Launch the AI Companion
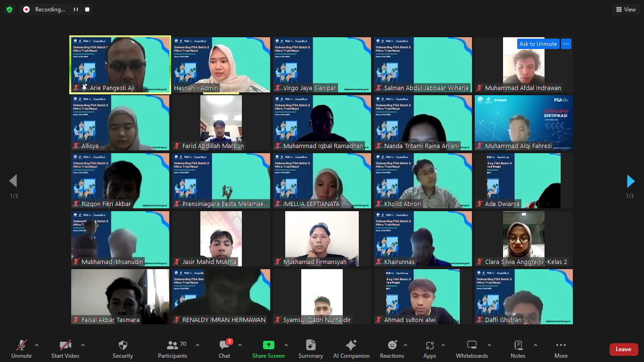This screenshot has height=362, width=644. click(351, 349)
